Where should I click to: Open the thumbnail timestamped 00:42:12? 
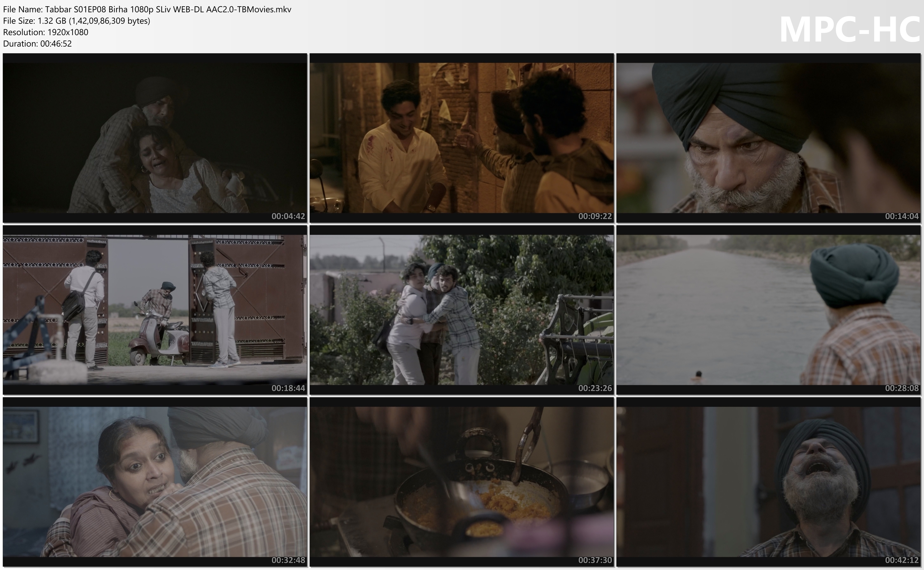[768, 482]
